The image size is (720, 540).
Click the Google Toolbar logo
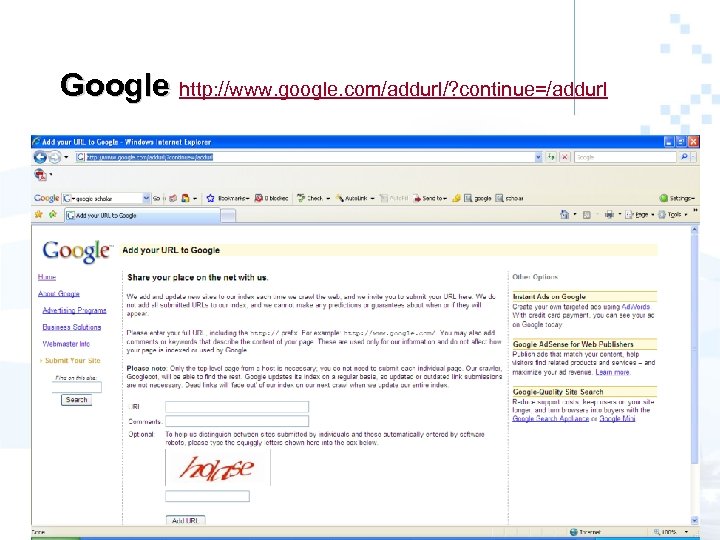[46, 198]
